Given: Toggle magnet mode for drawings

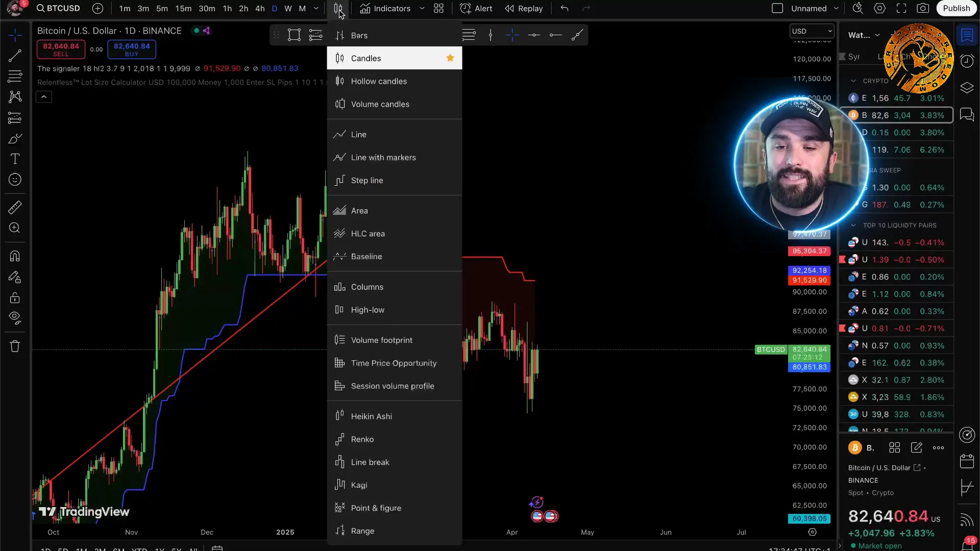Looking at the screenshot, I should click(15, 256).
